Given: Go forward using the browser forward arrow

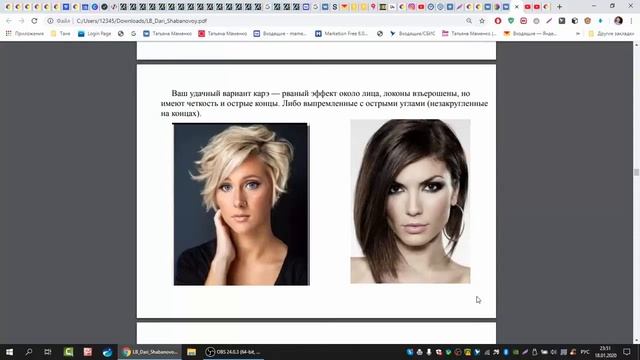Looking at the screenshot, I should point(21,21).
